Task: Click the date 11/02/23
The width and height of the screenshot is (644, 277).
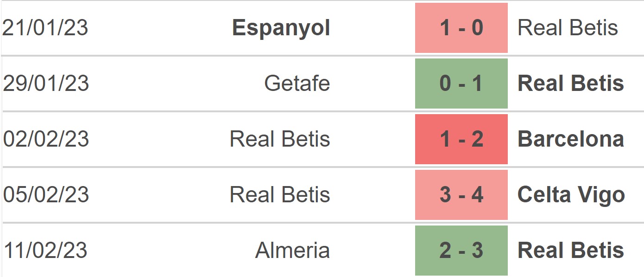Action: 46,251
